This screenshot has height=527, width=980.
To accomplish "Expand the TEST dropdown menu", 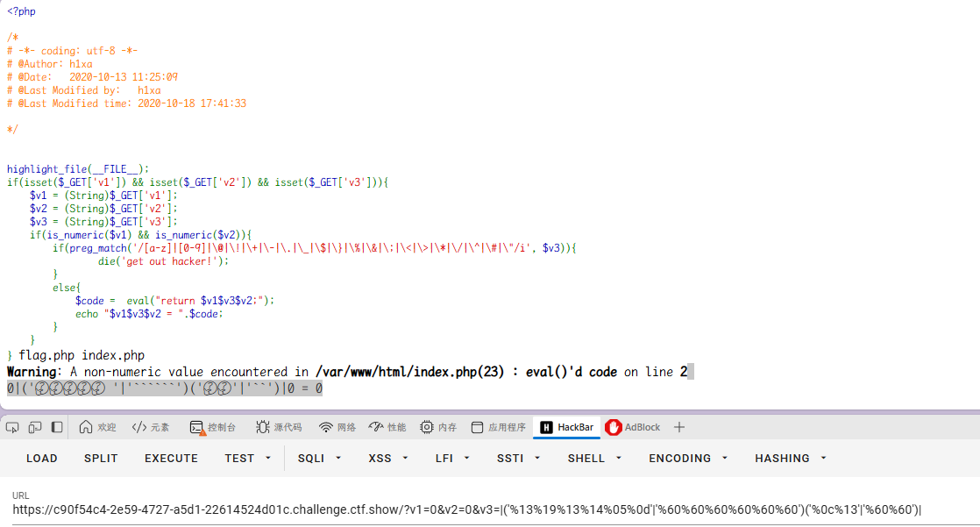I will click(248, 459).
